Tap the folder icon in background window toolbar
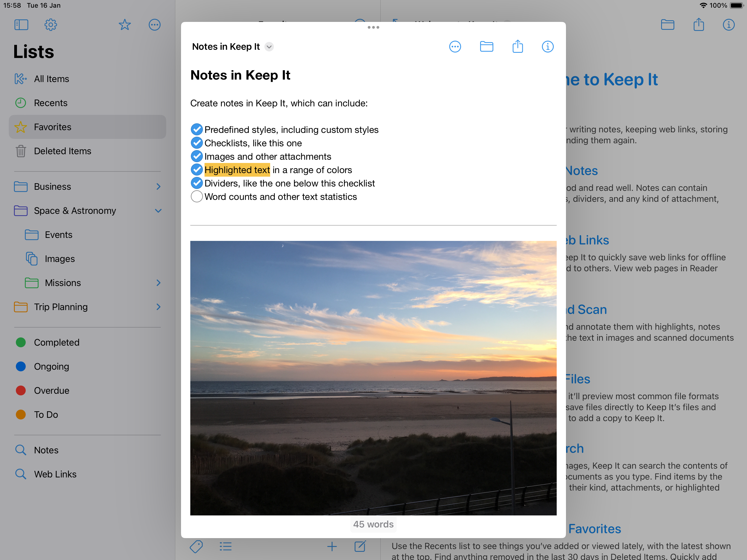747x560 pixels. coord(667,25)
